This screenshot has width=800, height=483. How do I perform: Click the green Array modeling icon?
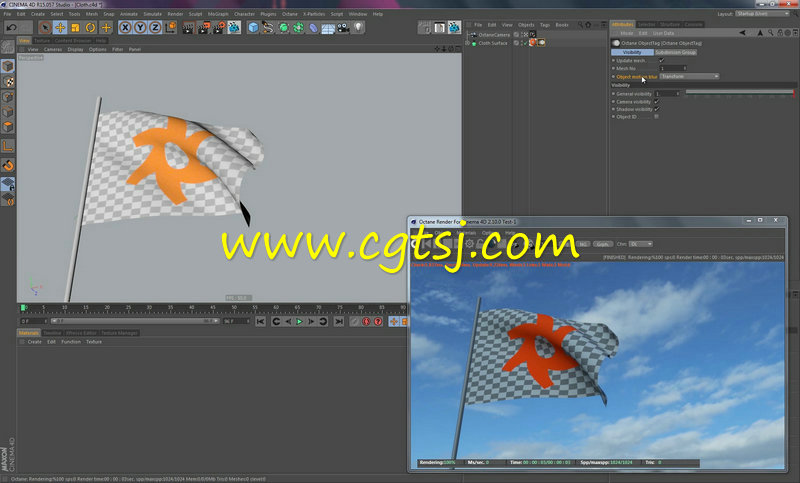click(x=298, y=28)
